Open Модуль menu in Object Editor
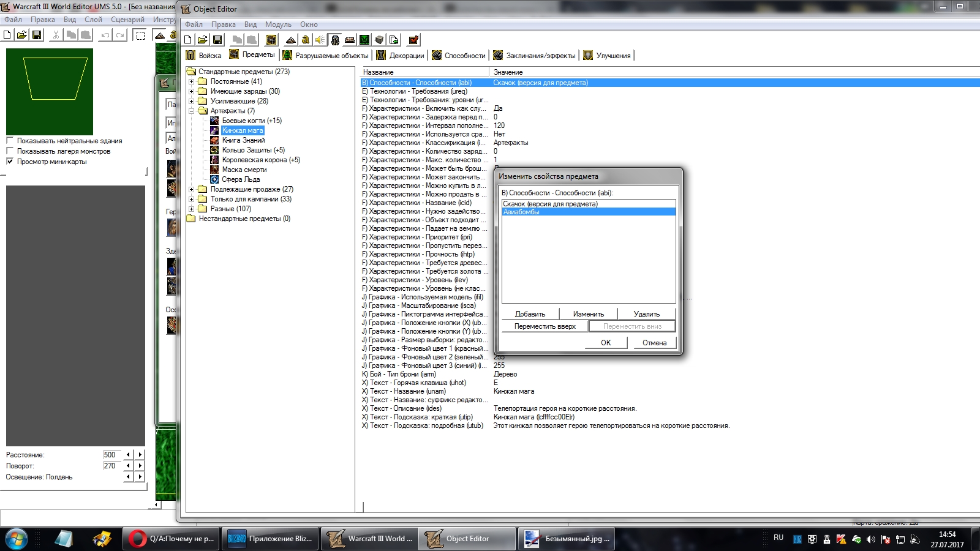The width and height of the screenshot is (980, 551). tap(278, 24)
